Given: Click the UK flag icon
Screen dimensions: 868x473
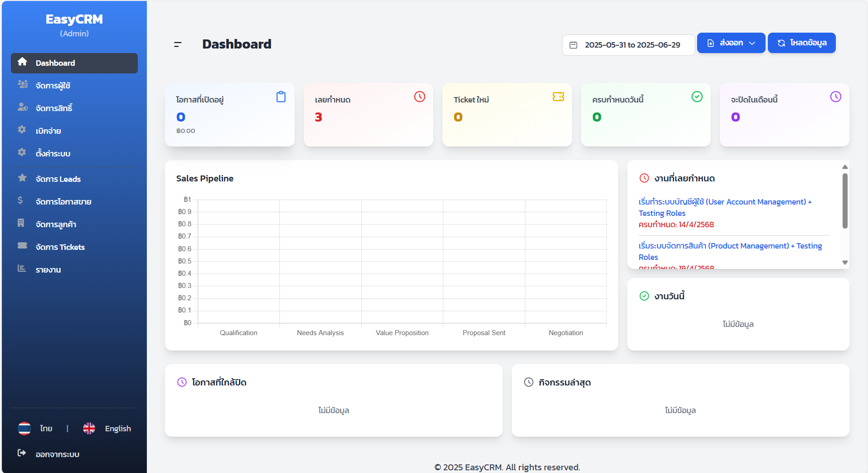Looking at the screenshot, I should click(89, 428).
